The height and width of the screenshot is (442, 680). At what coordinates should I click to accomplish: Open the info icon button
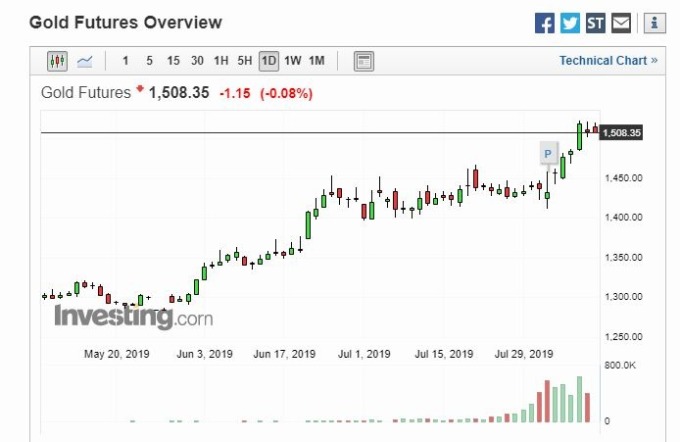click(x=654, y=23)
